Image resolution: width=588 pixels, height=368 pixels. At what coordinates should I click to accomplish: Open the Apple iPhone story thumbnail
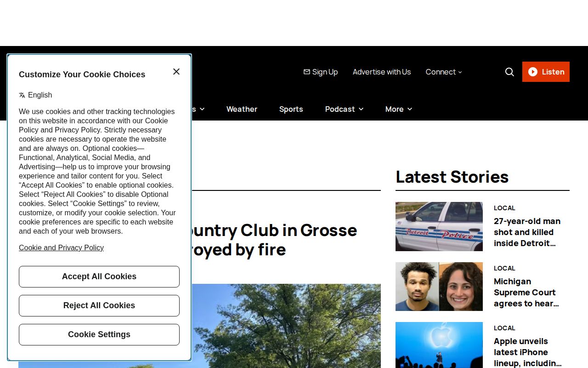(439, 345)
